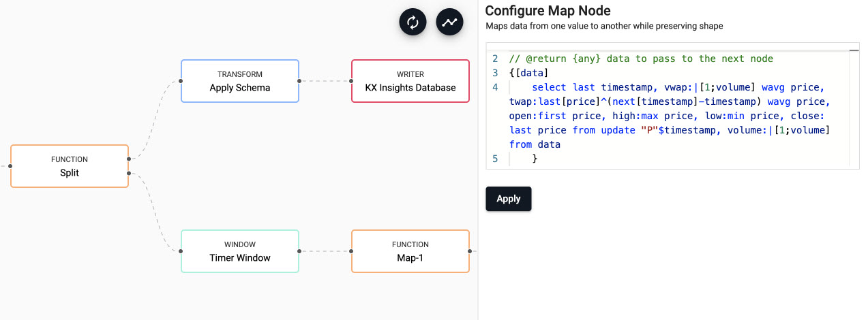Click the 'Maps data from one value' description

coord(604,26)
